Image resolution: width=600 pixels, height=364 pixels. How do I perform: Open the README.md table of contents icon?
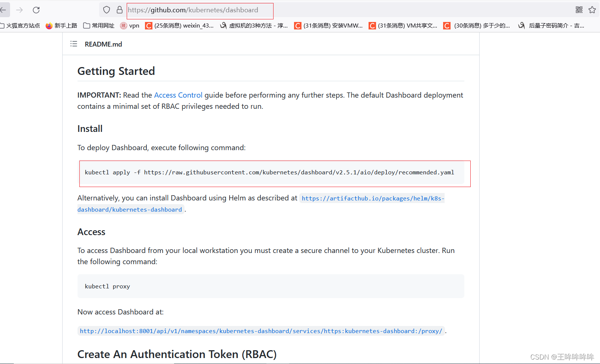(x=74, y=44)
